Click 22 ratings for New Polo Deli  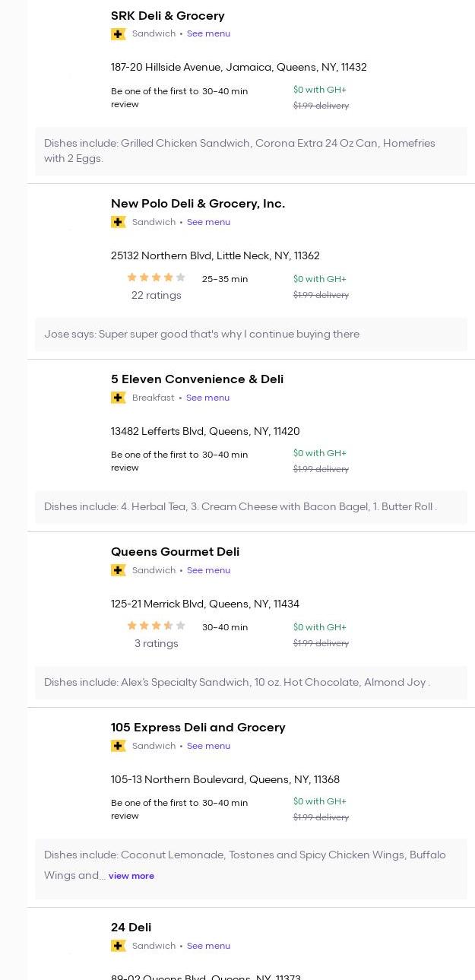(x=156, y=295)
